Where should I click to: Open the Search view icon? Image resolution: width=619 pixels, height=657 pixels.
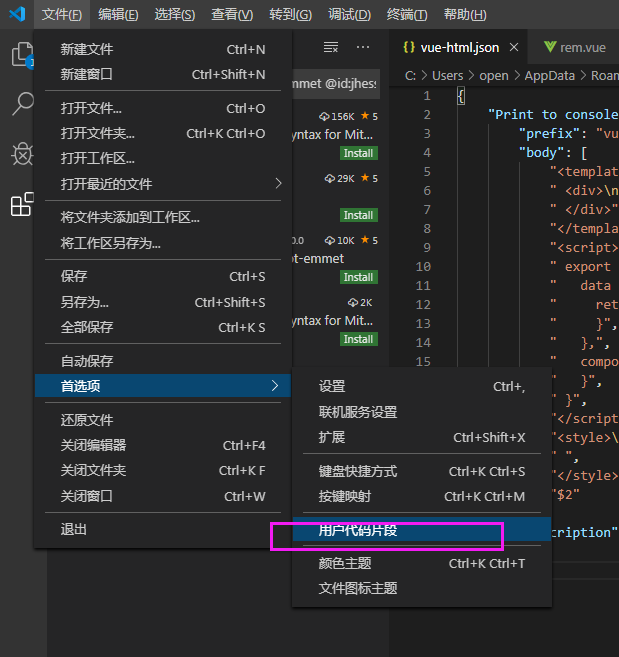tap(22, 103)
